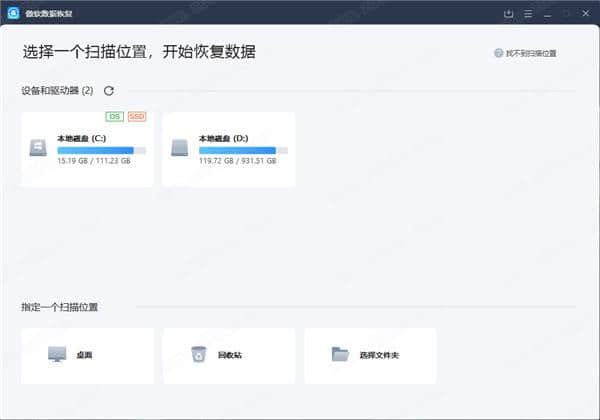600x420 pixels.
Task: Click the 119.72 GB / 931.51 GB text
Action: pos(237,161)
